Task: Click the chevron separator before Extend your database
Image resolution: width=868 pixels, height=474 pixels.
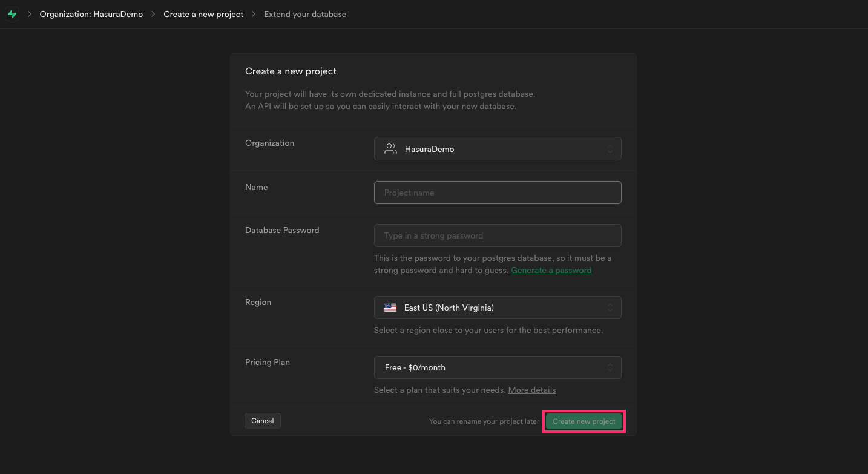Action: [x=254, y=13]
